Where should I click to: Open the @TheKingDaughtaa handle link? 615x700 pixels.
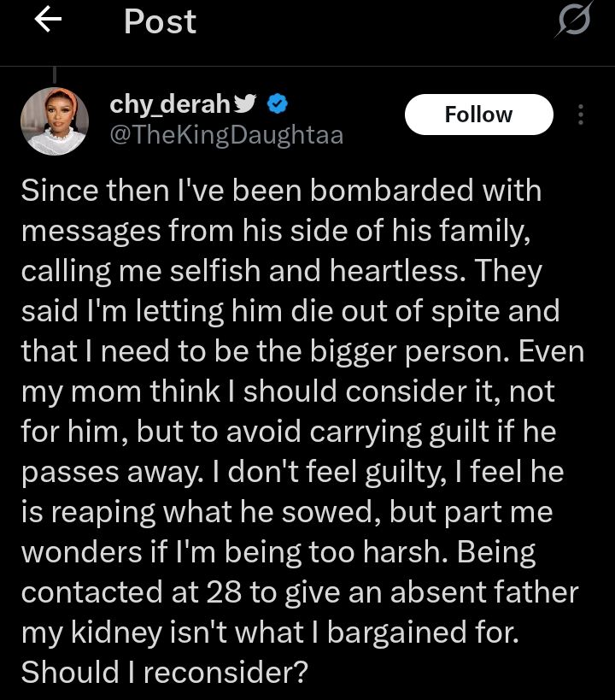click(226, 134)
